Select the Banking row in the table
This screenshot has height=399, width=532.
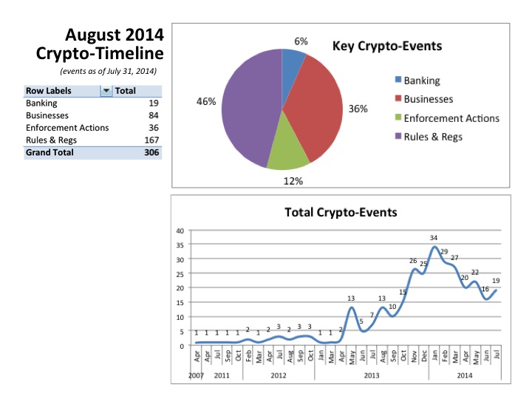coord(41,103)
